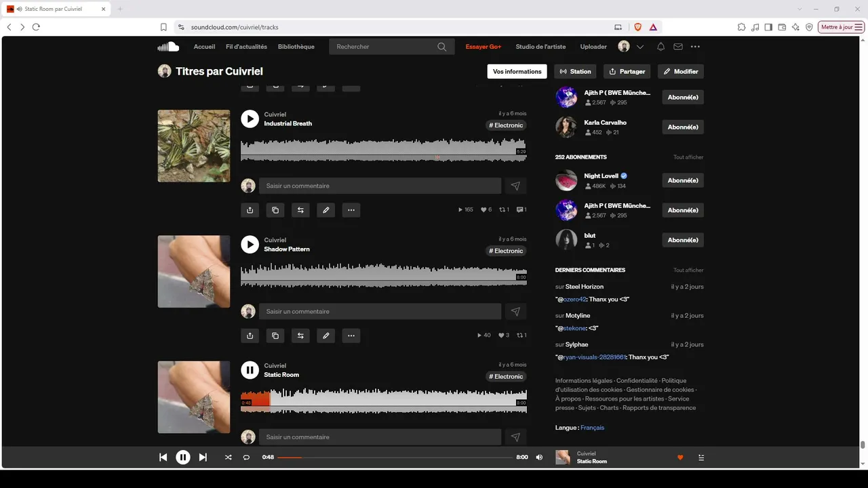Toggle repeat in the player bar
This screenshot has width=868, height=488.
[246, 457]
